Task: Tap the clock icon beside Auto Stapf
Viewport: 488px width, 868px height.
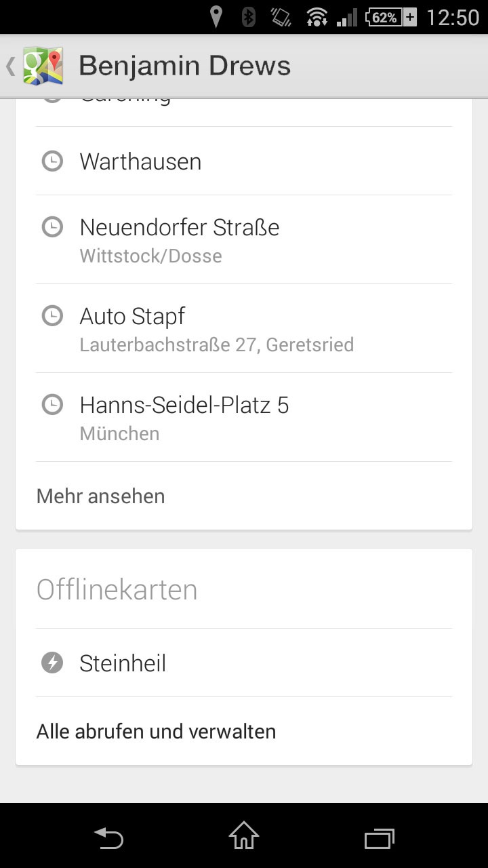Action: (52, 316)
